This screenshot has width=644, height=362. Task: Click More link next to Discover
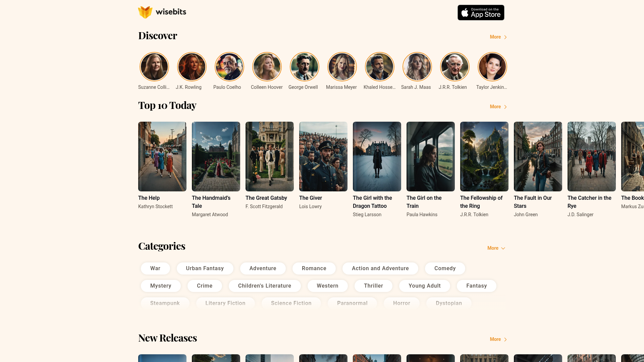(498, 37)
